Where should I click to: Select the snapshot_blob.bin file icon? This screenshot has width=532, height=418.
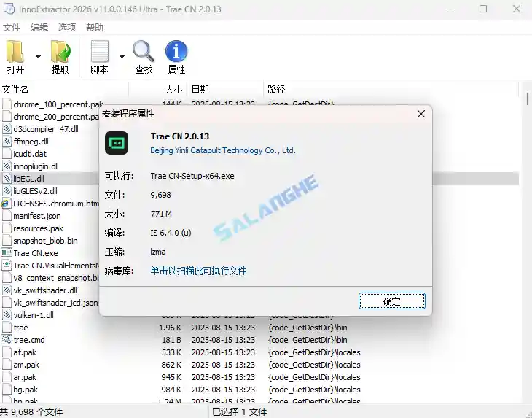(x=7, y=241)
